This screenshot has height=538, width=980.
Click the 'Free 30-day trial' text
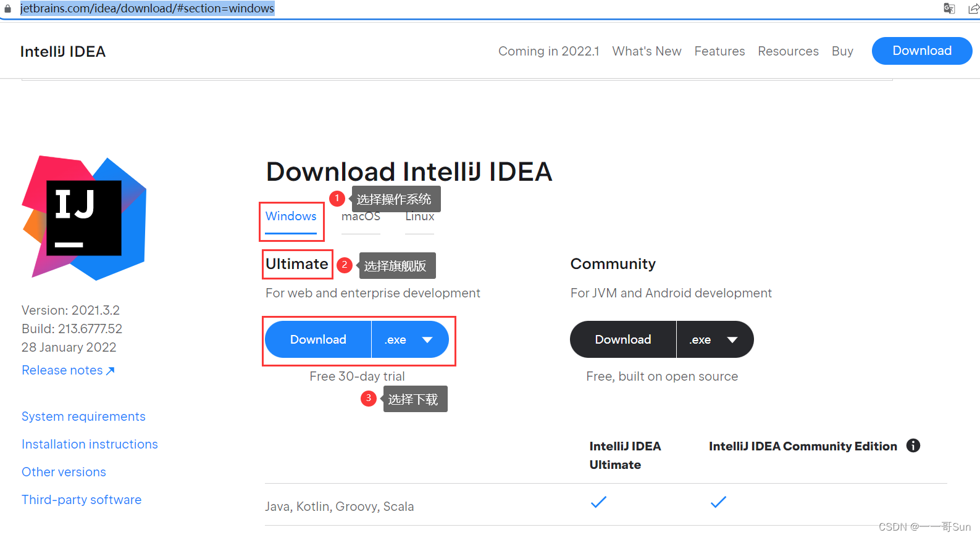point(357,376)
